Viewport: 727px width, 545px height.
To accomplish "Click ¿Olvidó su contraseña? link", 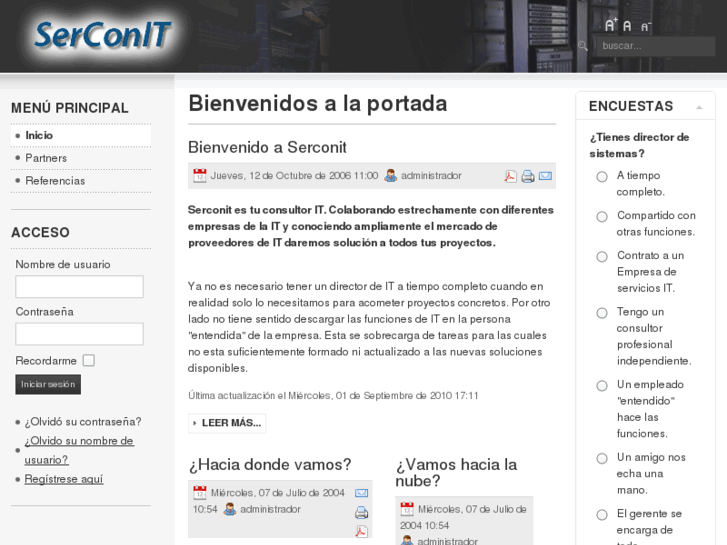I will [x=83, y=422].
